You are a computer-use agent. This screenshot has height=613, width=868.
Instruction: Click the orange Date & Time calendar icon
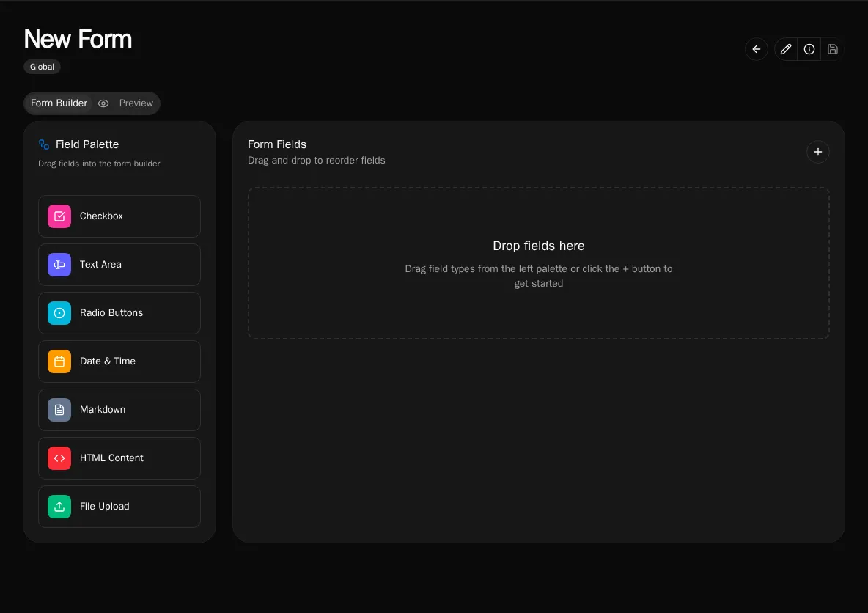pos(59,361)
